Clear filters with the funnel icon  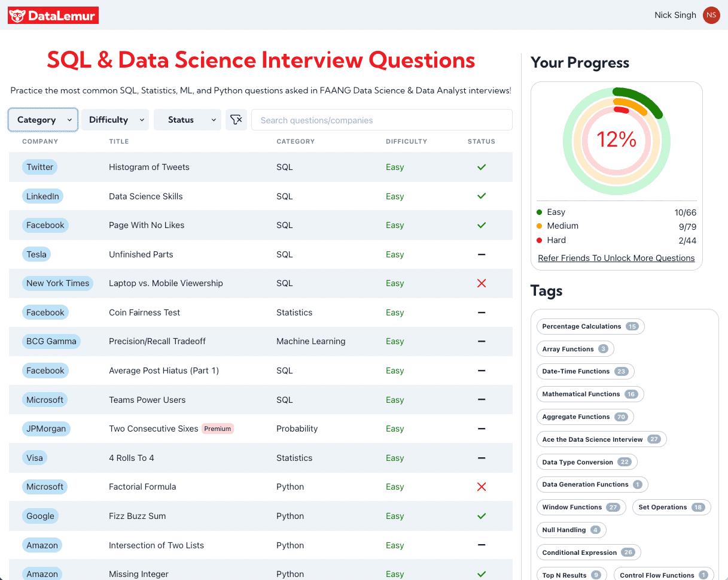236,120
